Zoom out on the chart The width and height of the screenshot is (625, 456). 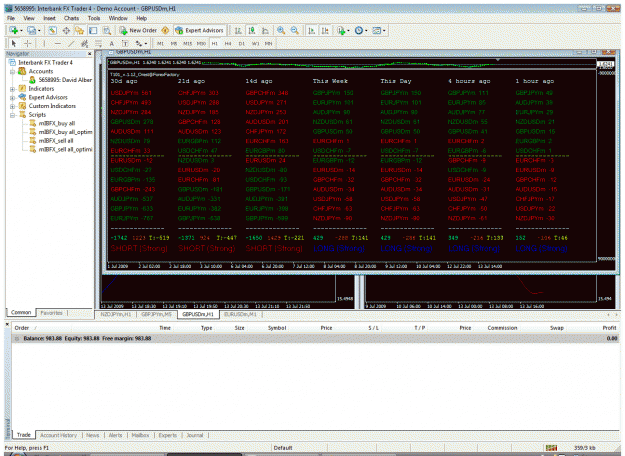tap(295, 30)
